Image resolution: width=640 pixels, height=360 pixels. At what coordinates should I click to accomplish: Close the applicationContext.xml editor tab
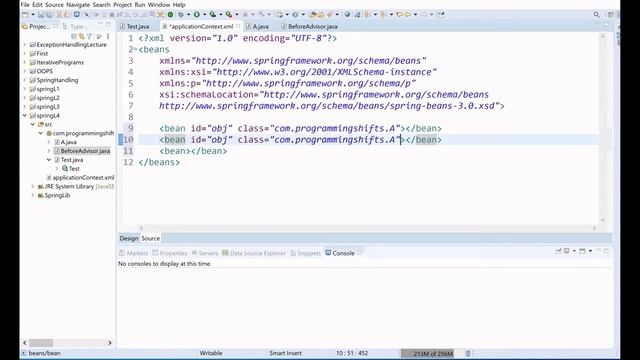(x=238, y=27)
